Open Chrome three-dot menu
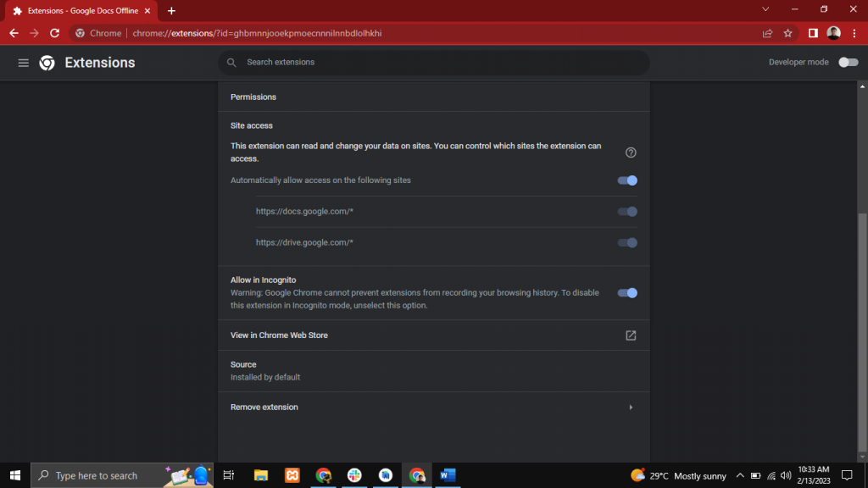Image resolution: width=868 pixels, height=488 pixels. (854, 33)
